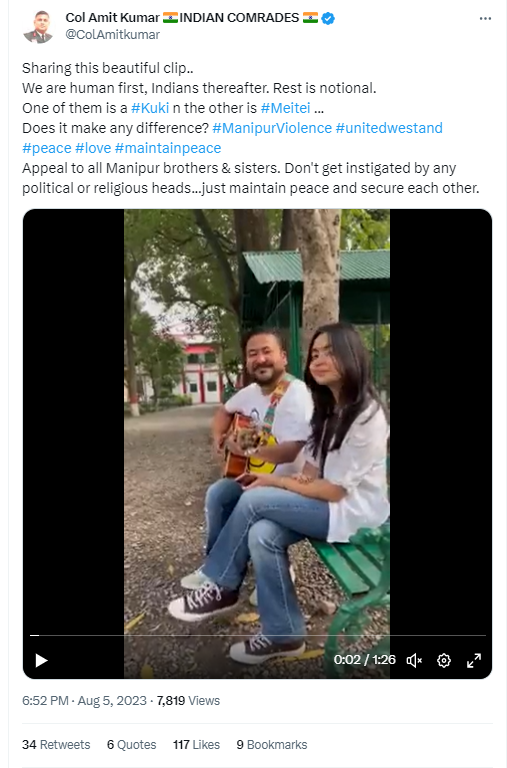Play the video
The width and height of the screenshot is (507, 768).
click(41, 660)
